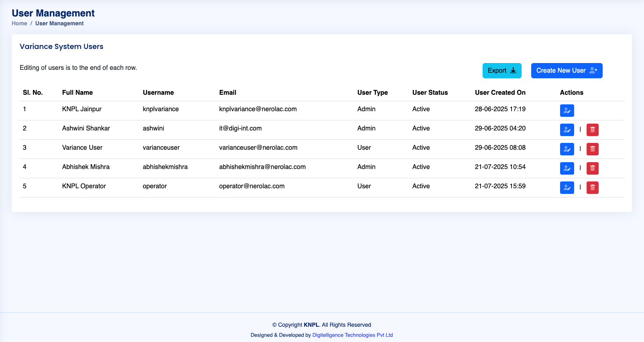Click date 29-06-2025 08:08
The image size is (644, 342).
[x=500, y=148]
